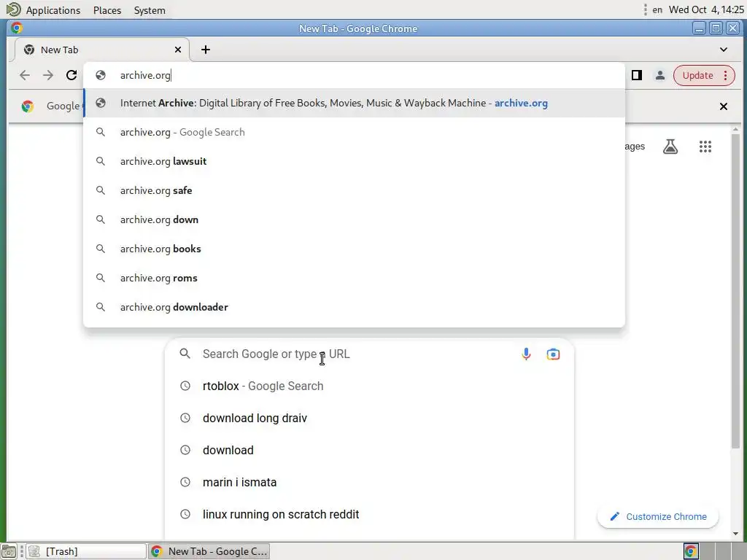Image resolution: width=747 pixels, height=560 pixels.
Task: Expand the tab search chevron
Action: 723,50
